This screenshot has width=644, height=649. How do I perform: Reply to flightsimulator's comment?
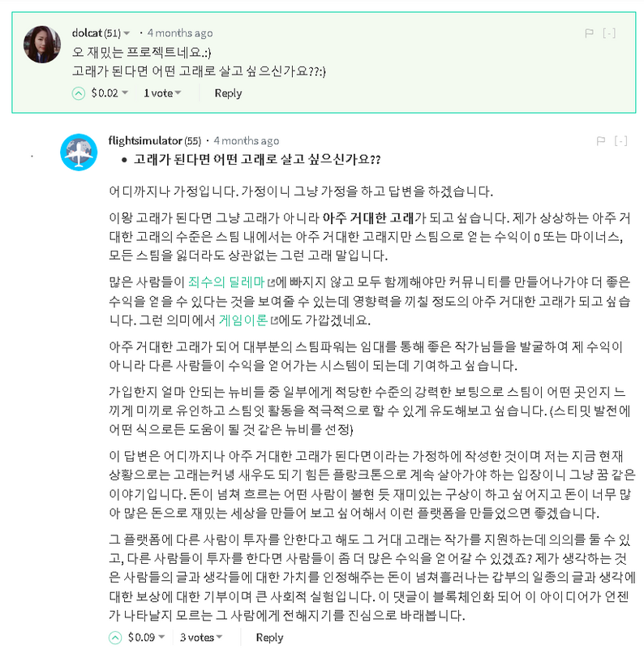coord(269,638)
